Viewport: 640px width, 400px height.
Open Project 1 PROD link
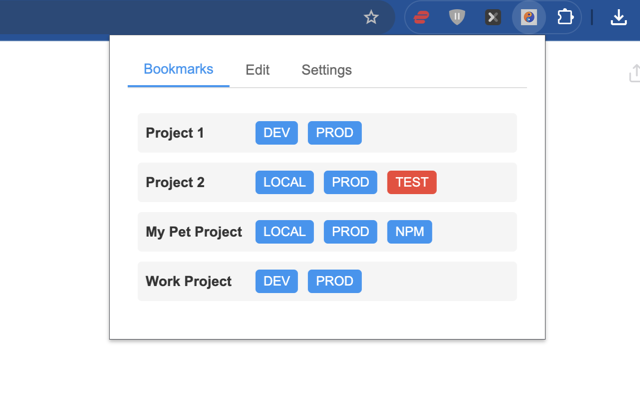[x=335, y=133]
